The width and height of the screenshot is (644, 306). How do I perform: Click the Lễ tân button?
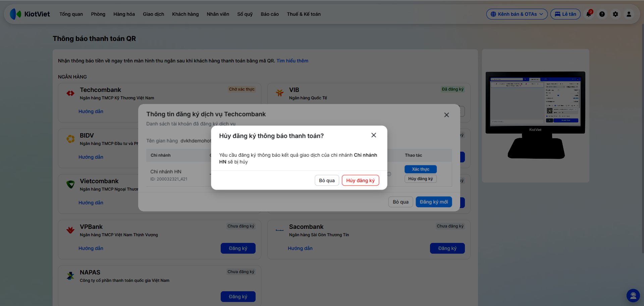click(566, 14)
